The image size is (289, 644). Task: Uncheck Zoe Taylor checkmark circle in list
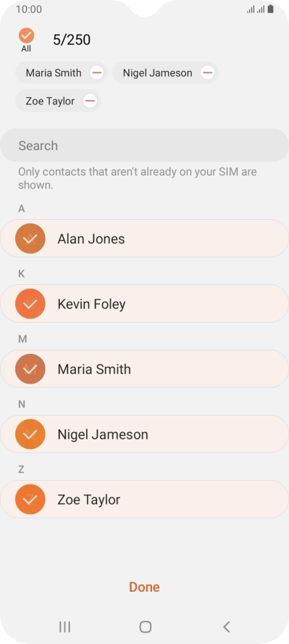click(30, 500)
